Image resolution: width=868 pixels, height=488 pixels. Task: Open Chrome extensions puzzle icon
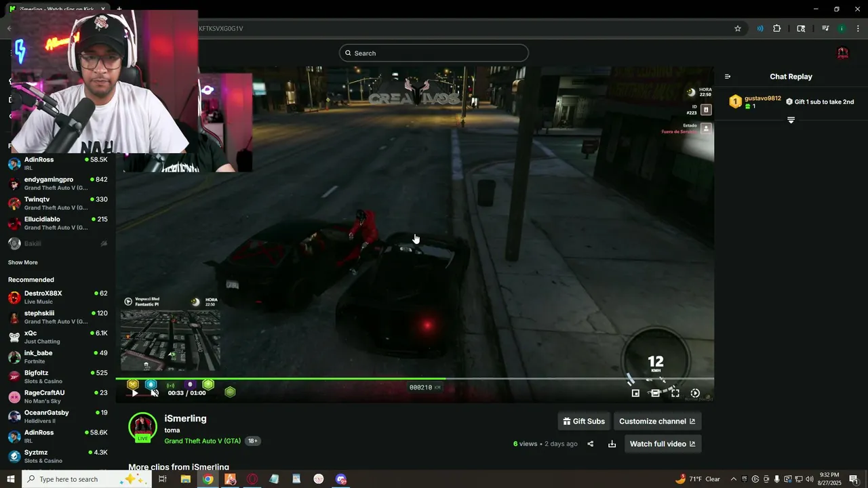777,28
